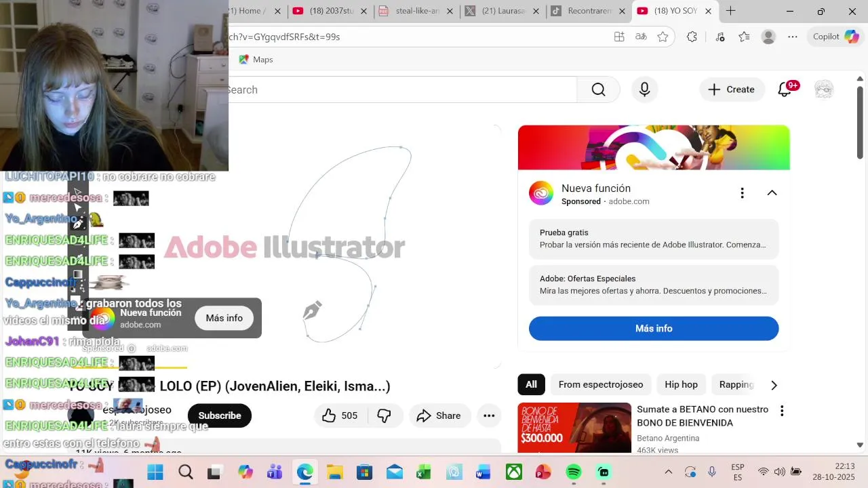Open the media control icon in Edge toolbar
868x488 pixels.
[719, 37]
